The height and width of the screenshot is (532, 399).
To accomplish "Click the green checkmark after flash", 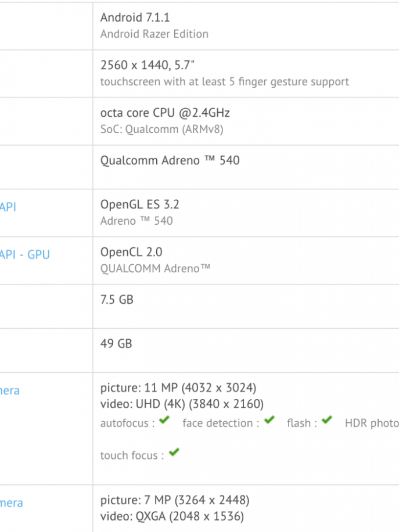I will coord(327,420).
